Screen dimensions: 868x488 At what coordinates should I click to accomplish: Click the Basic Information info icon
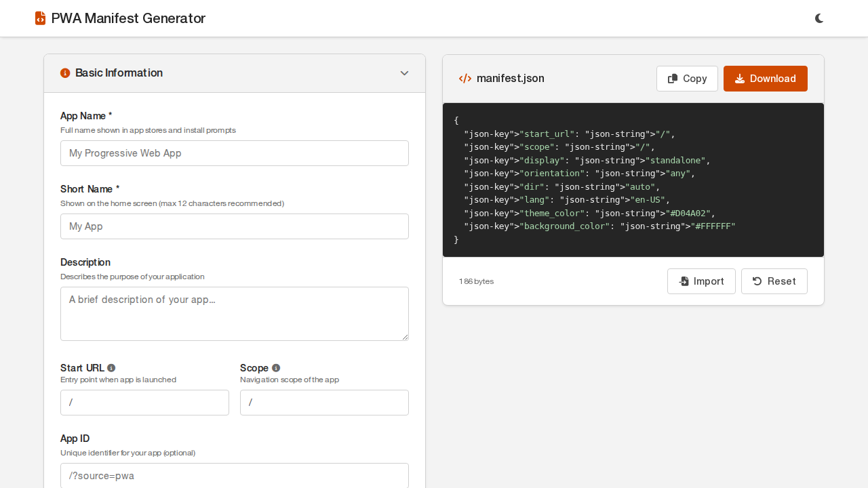65,73
